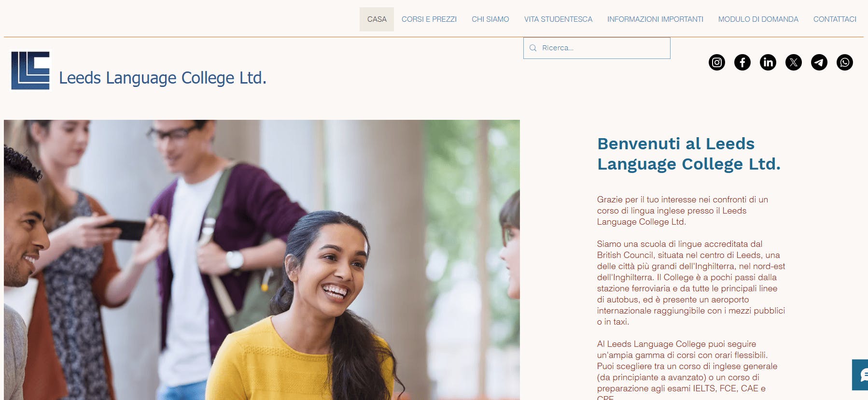Click the search magnifier icon
This screenshot has height=400, width=868.
533,48
